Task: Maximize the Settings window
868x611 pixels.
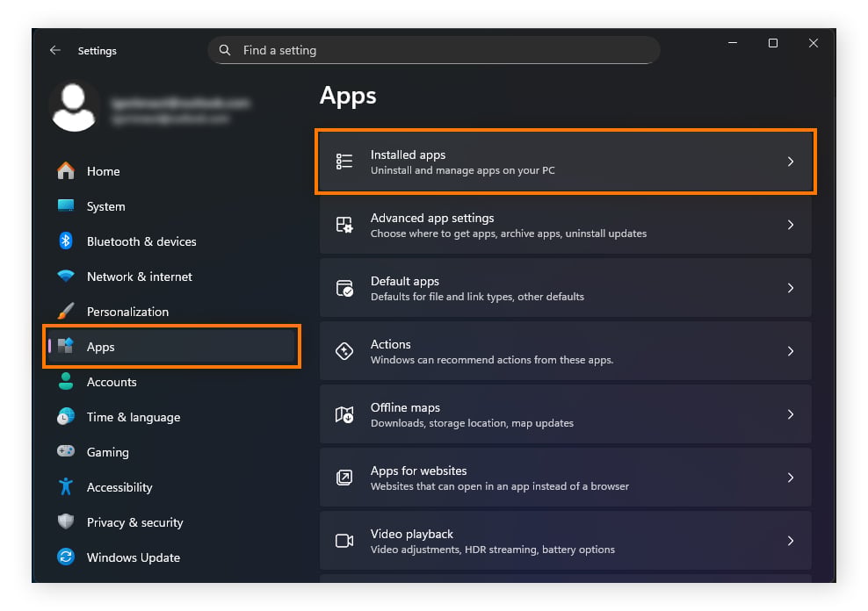Action: coord(773,43)
